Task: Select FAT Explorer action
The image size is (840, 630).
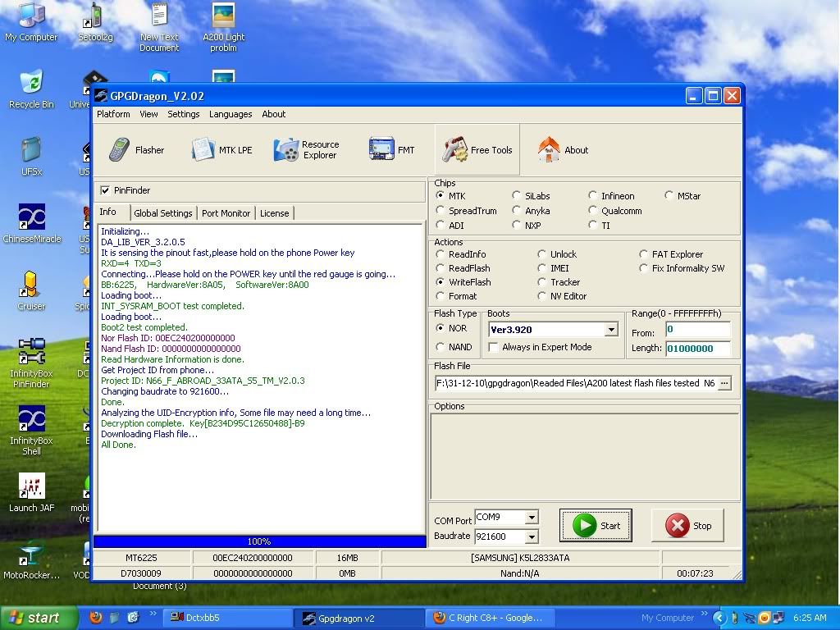Action: tap(643, 254)
